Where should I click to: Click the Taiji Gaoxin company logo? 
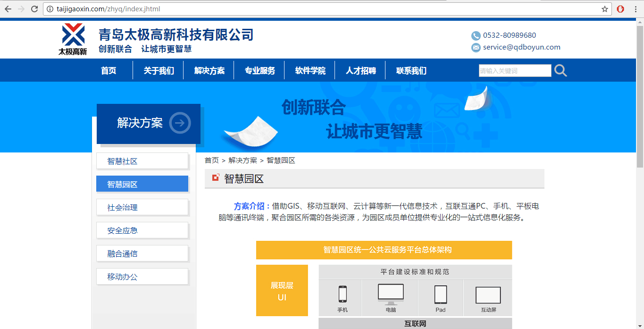pyautogui.click(x=73, y=39)
